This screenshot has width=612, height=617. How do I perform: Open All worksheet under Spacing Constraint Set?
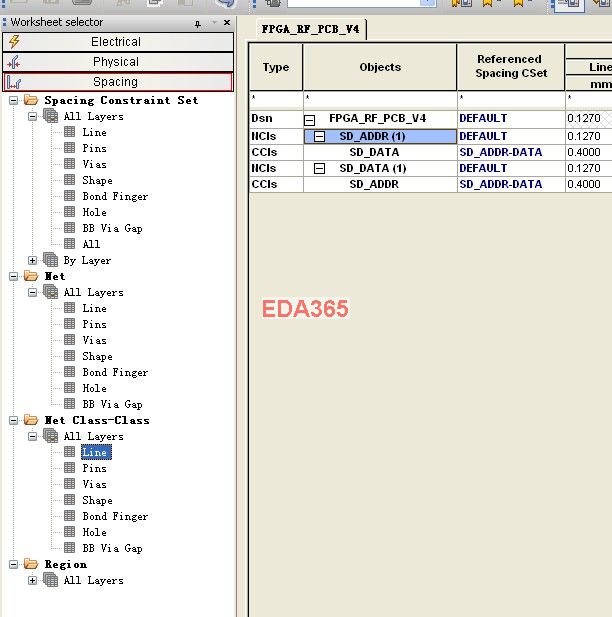91,244
